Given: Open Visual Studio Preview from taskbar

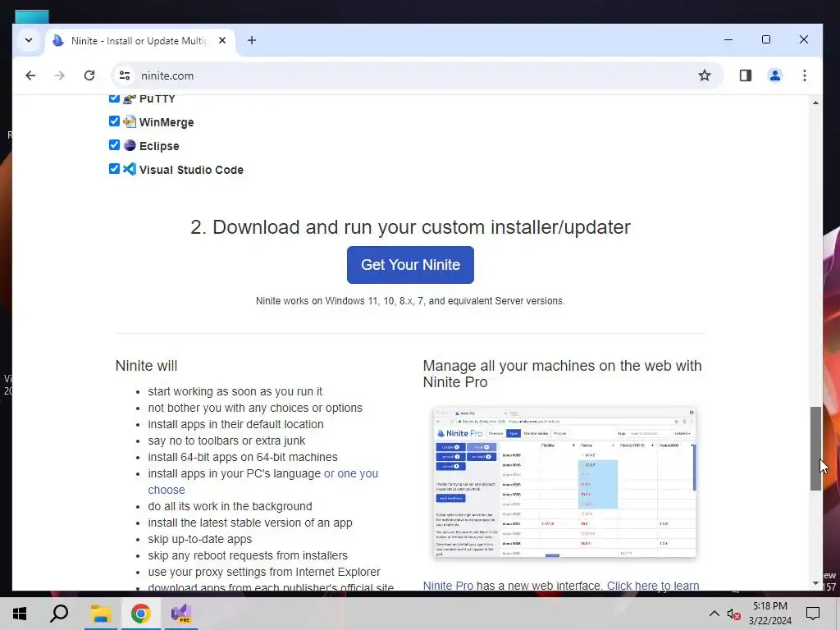Looking at the screenshot, I should click(x=181, y=614).
